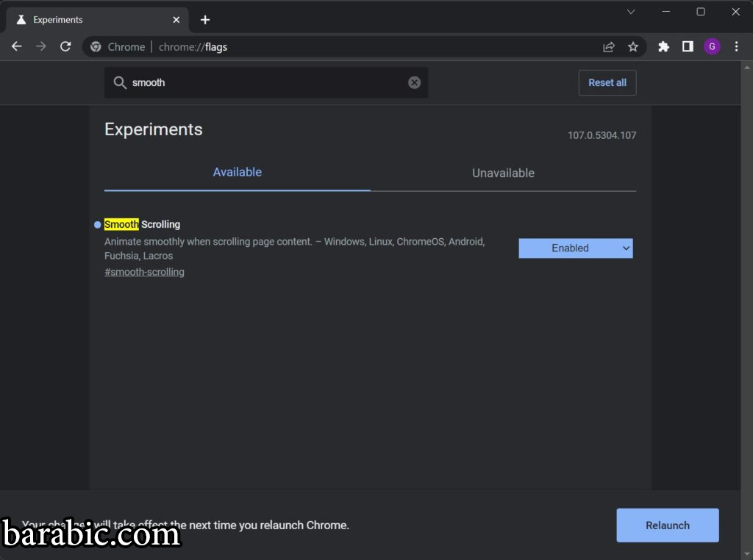Click the Smooth Scrolling flag title
This screenshot has width=753, height=560.
coord(142,224)
